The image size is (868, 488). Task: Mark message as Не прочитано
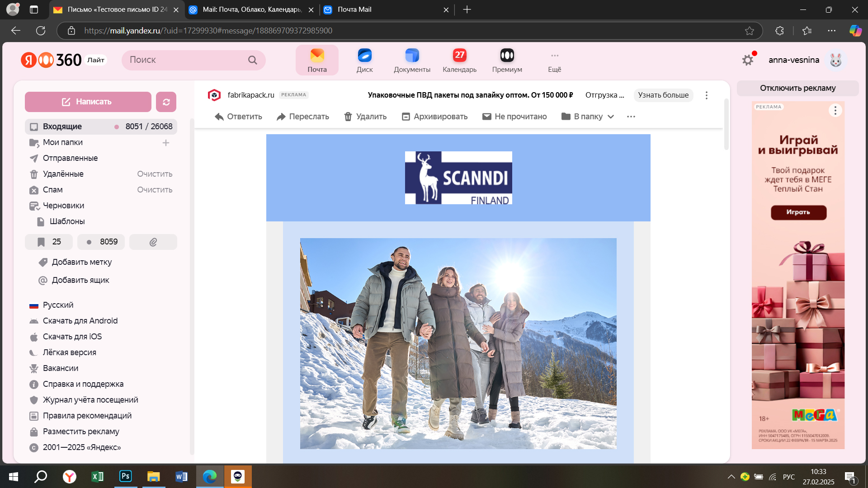514,117
